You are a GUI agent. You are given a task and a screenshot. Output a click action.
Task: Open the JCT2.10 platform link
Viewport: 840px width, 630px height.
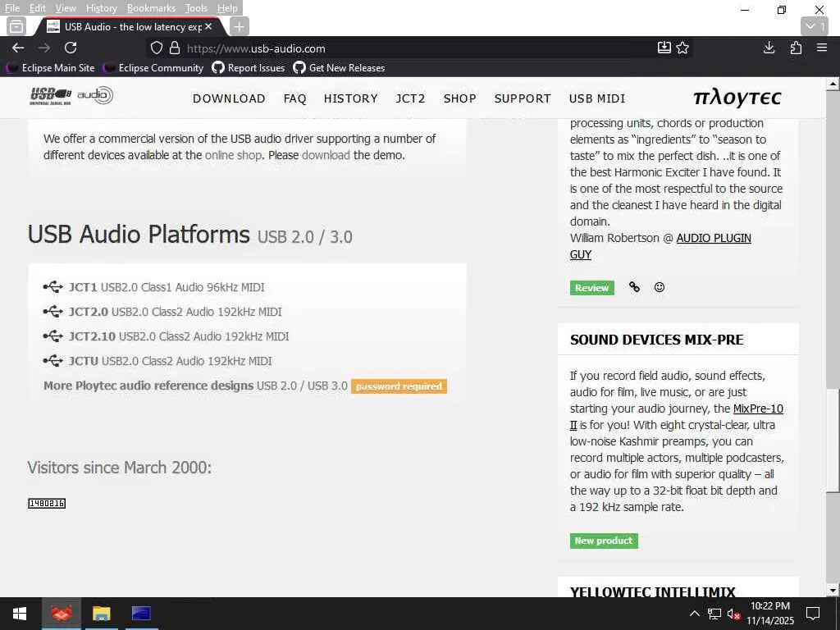click(179, 336)
